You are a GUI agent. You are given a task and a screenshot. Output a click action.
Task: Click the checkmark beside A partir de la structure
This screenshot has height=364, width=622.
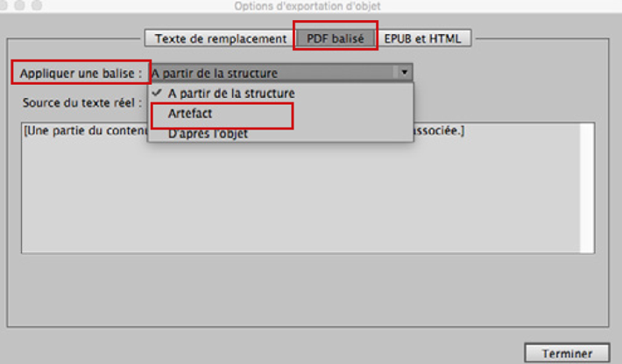pyautogui.click(x=157, y=93)
